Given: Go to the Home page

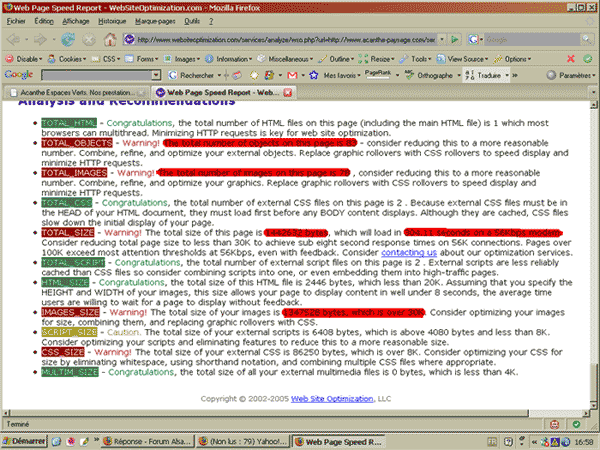Looking at the screenshot, I should tap(110, 39).
